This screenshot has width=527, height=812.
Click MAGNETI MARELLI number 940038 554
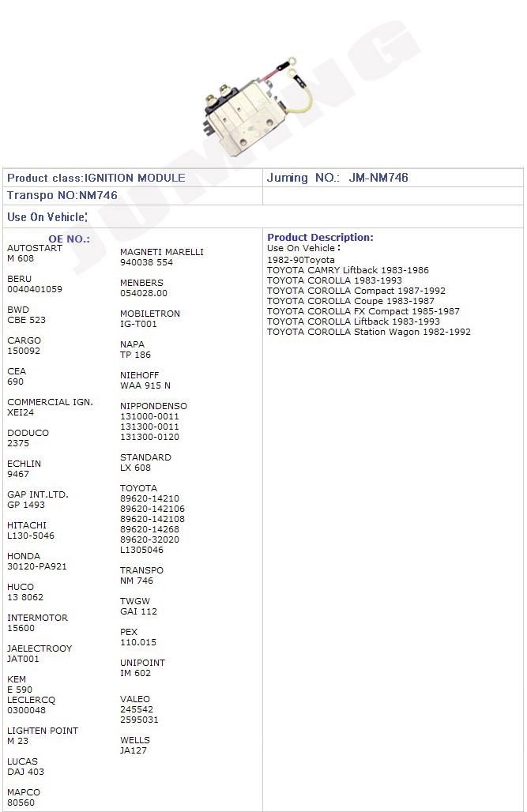(x=147, y=262)
